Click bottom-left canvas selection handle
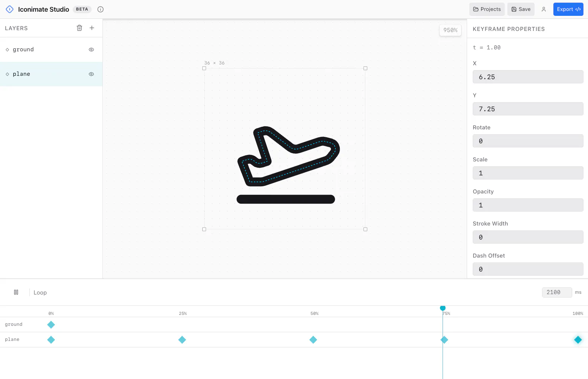Viewport: 588px width, 379px height. coord(204,229)
